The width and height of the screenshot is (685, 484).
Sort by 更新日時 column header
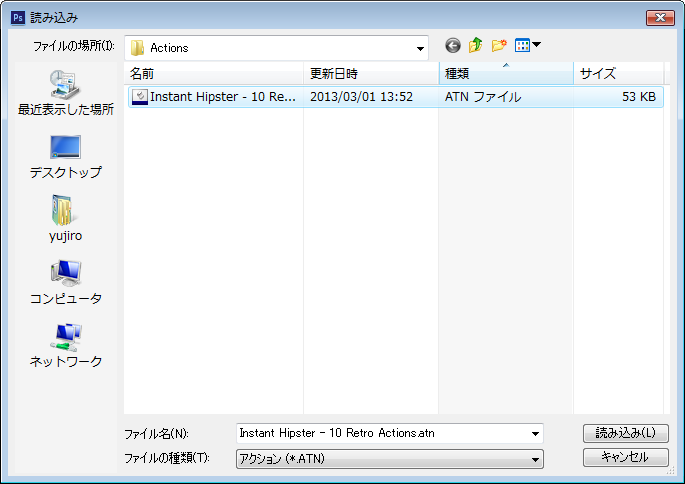[x=371, y=73]
